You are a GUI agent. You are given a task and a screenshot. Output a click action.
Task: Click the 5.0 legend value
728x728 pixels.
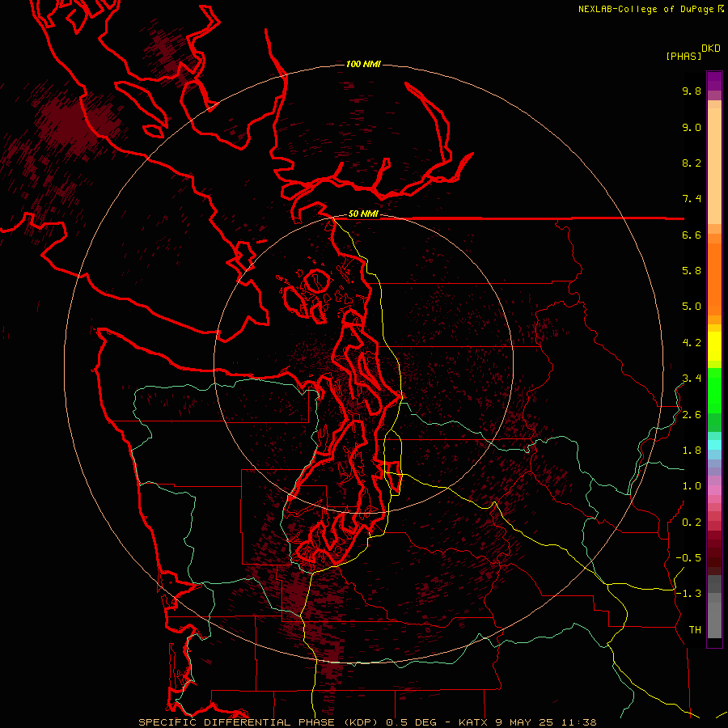[692, 307]
